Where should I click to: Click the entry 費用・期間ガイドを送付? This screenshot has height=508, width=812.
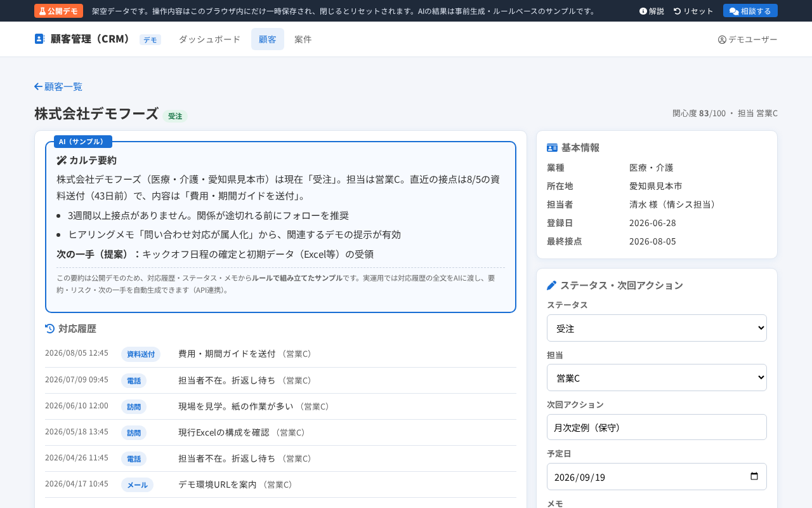[x=227, y=354]
